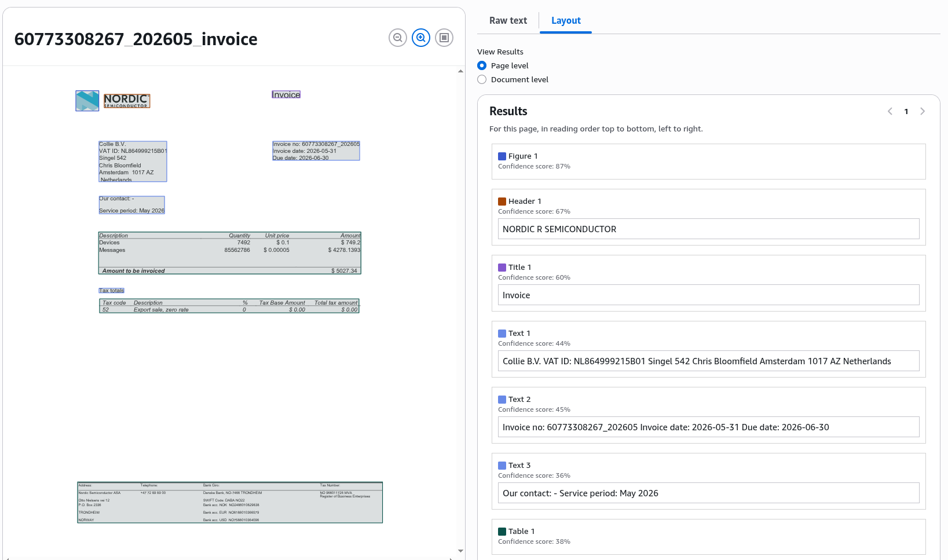Go to previous results page
948x560 pixels.
click(890, 111)
